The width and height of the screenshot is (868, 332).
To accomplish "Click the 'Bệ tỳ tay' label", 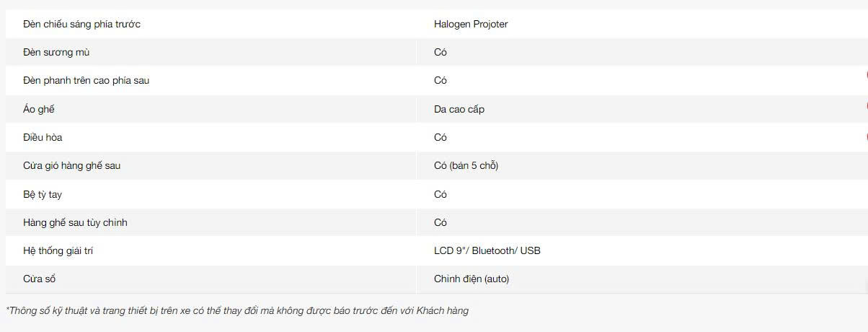I will click(x=43, y=194).
